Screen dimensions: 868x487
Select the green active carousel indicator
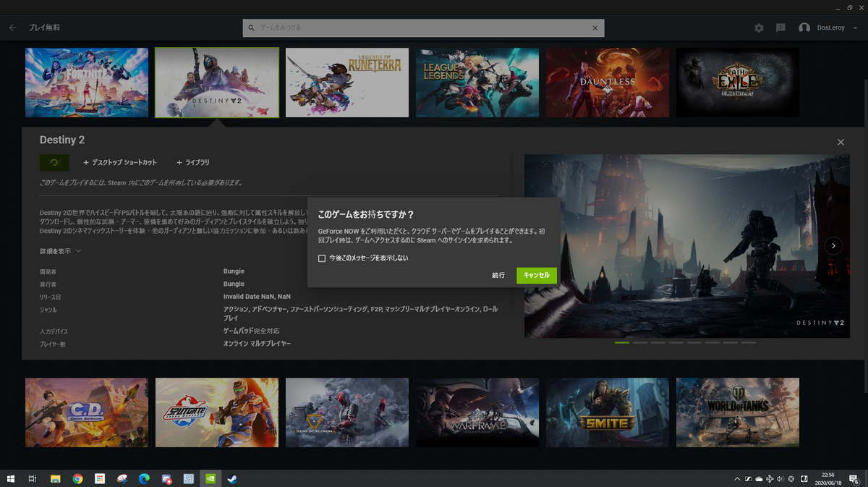621,342
